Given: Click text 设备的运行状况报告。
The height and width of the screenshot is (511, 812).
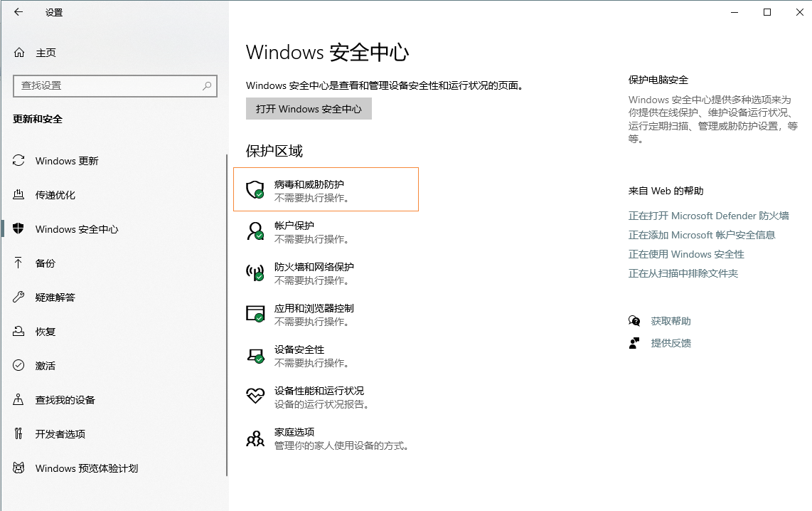Looking at the screenshot, I should 321,404.
